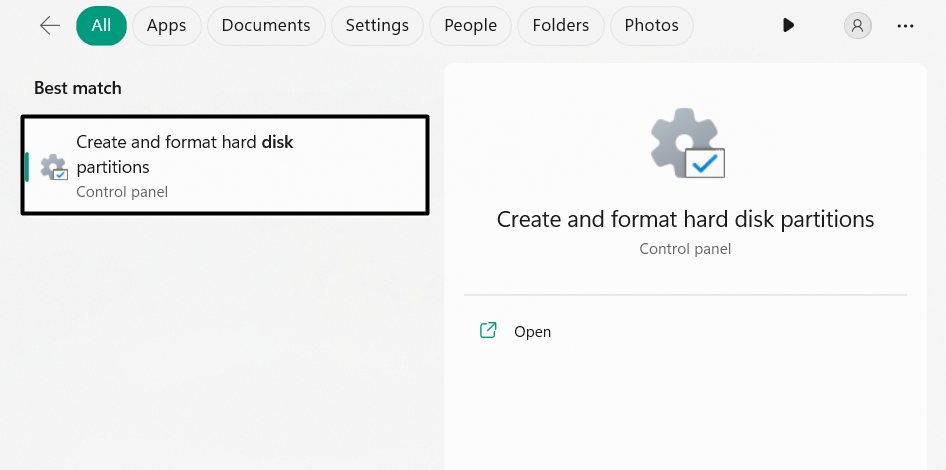
Task: Open the user account icon
Action: (x=857, y=26)
